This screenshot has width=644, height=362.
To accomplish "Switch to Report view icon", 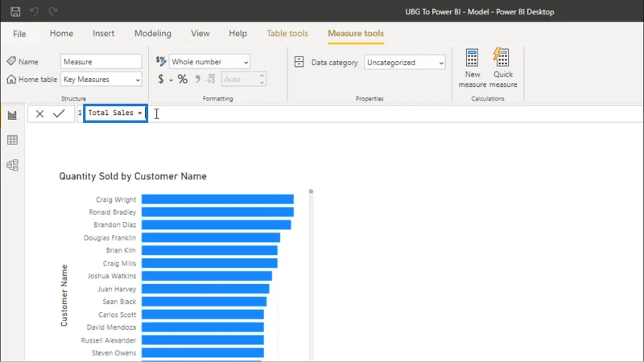I will [12, 115].
